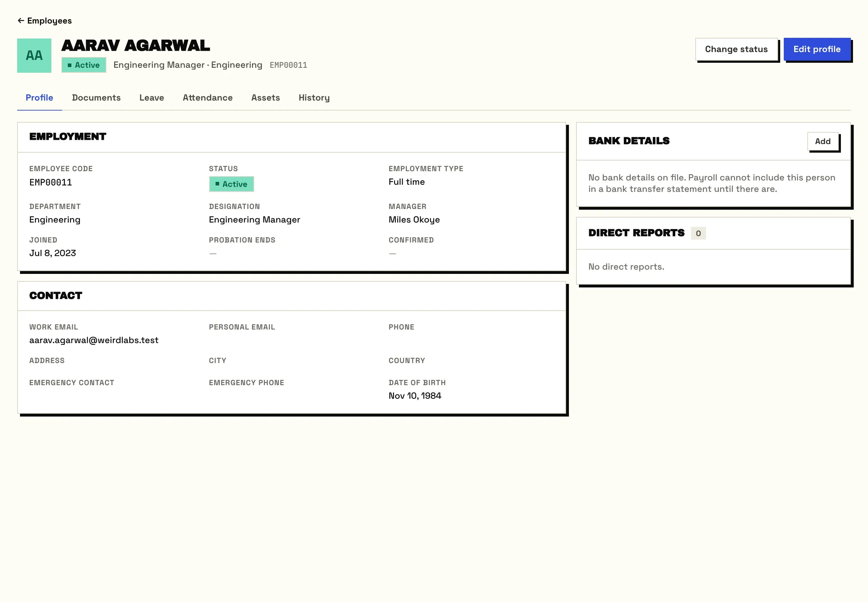Screen dimensions: 868x602
Task: Click the Contact section heading
Action: tap(55, 296)
